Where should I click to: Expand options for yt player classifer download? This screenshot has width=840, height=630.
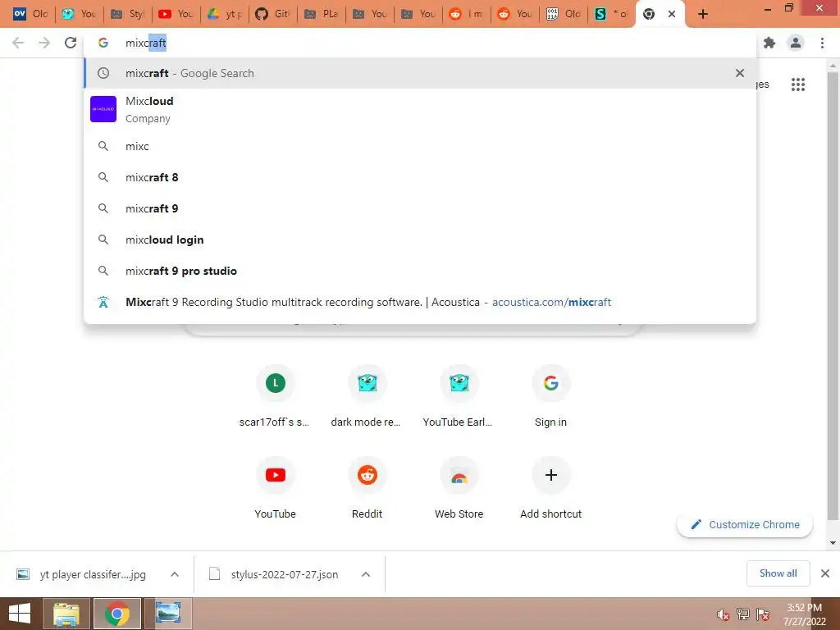175,574
